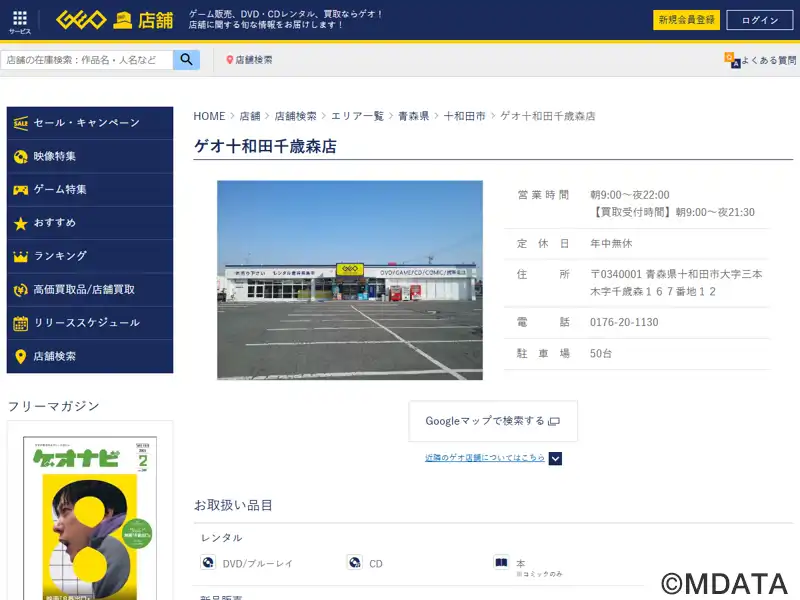Image resolution: width=800 pixels, height=600 pixels.
Task: Click the yen icon beside 高価買取品/店舗買取
Action: 20,290
